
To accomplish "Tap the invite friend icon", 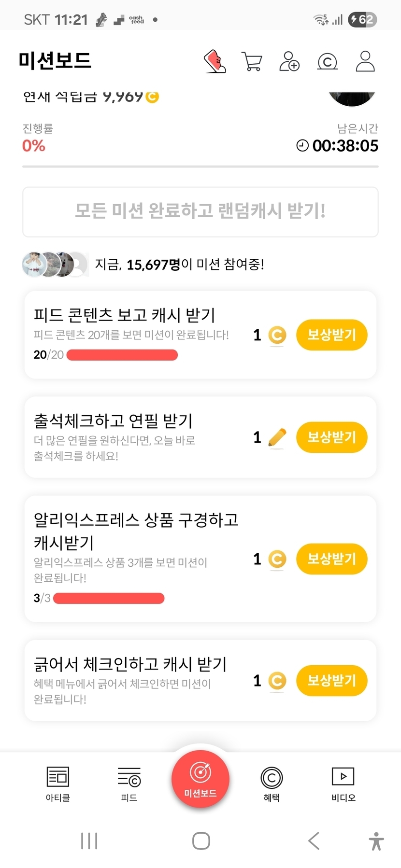I will tap(289, 61).
